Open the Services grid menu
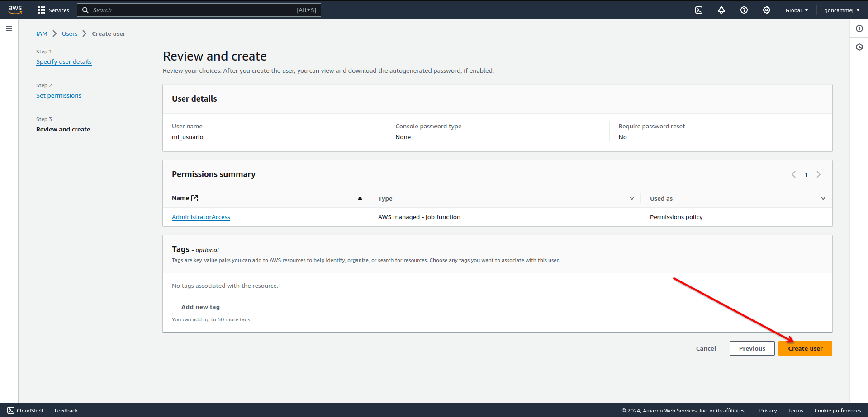Viewport: 868px width, 417px height. coord(53,10)
